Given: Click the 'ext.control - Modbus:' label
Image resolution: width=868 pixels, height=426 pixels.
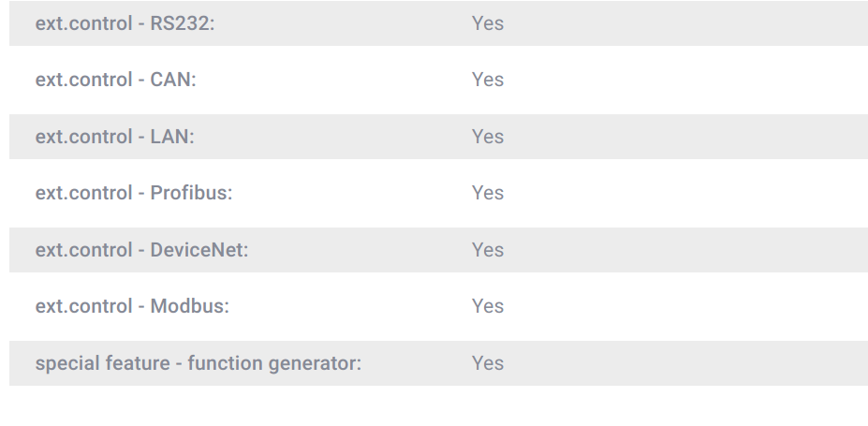Looking at the screenshot, I should pos(131,306).
